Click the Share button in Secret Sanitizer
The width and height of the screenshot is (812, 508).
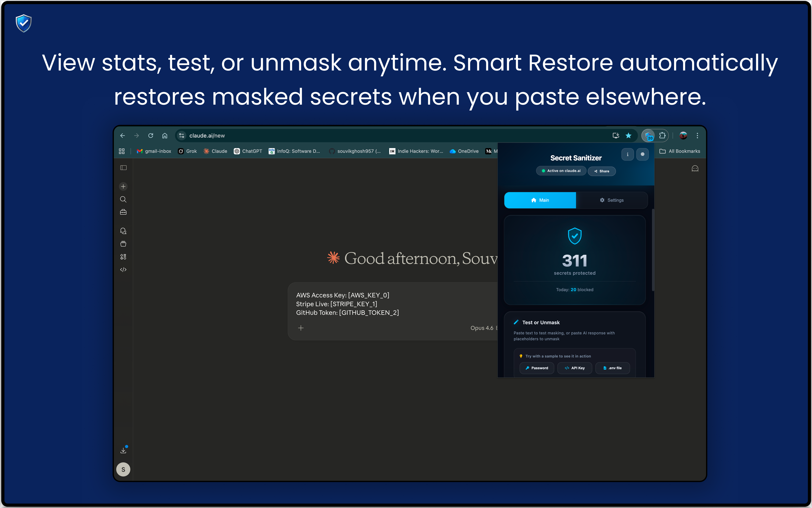coord(602,171)
